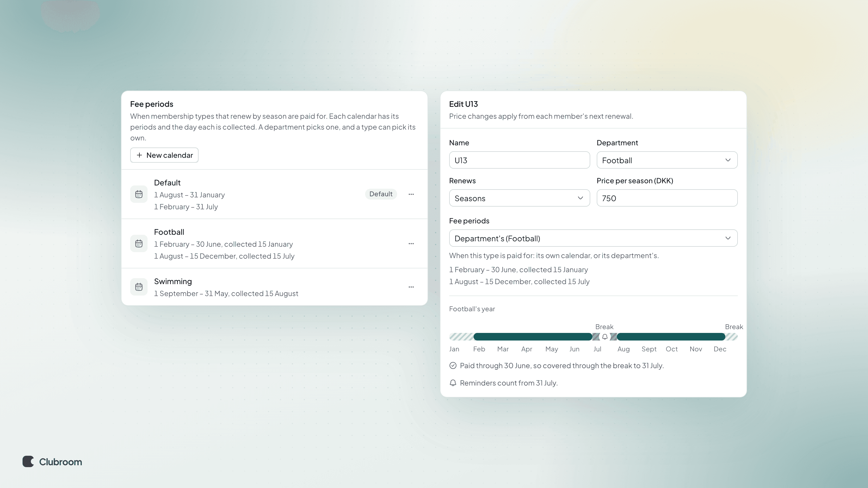Click the bell icon beside Reminders count

click(453, 383)
